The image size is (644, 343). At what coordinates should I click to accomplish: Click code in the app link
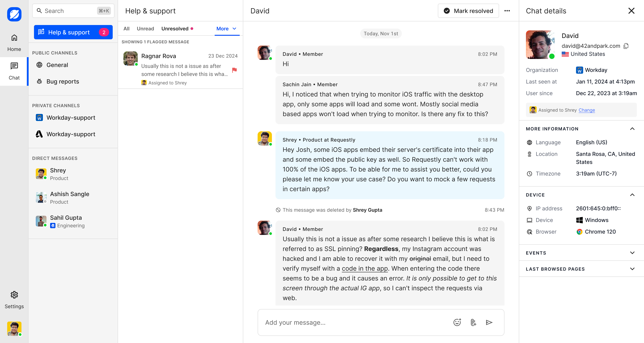pos(365,269)
